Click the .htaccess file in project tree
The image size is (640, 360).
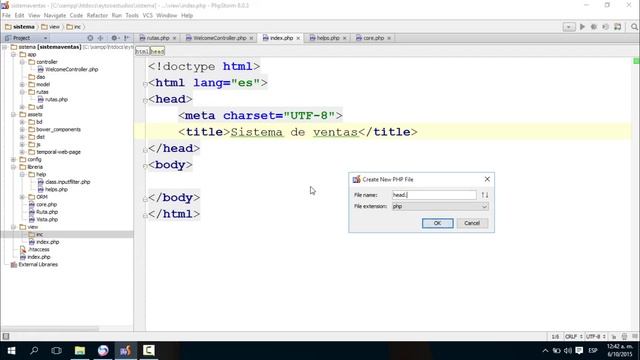(x=39, y=249)
